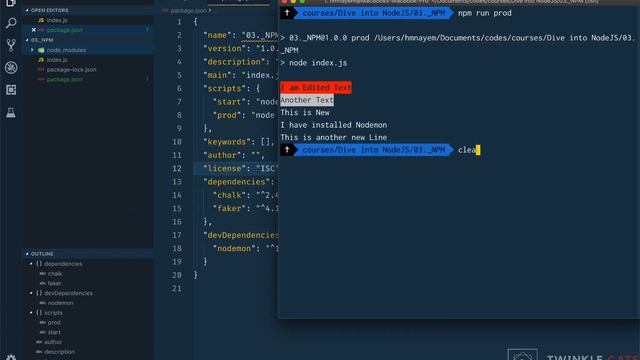Select chalk in the Outline

[55, 273]
